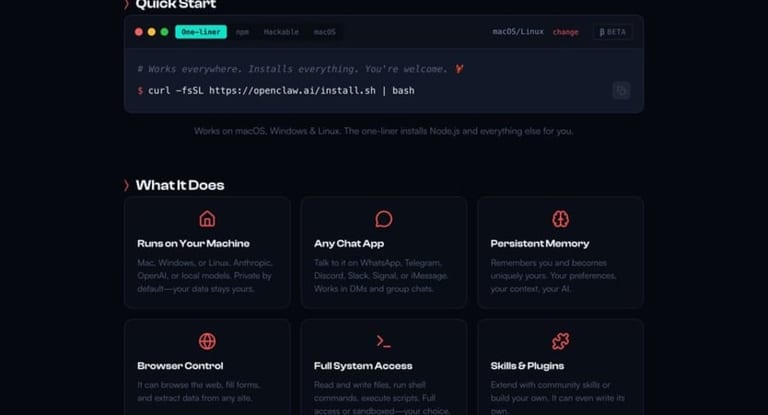
Task: Click the red chevron before What It Does
Action: click(126, 185)
